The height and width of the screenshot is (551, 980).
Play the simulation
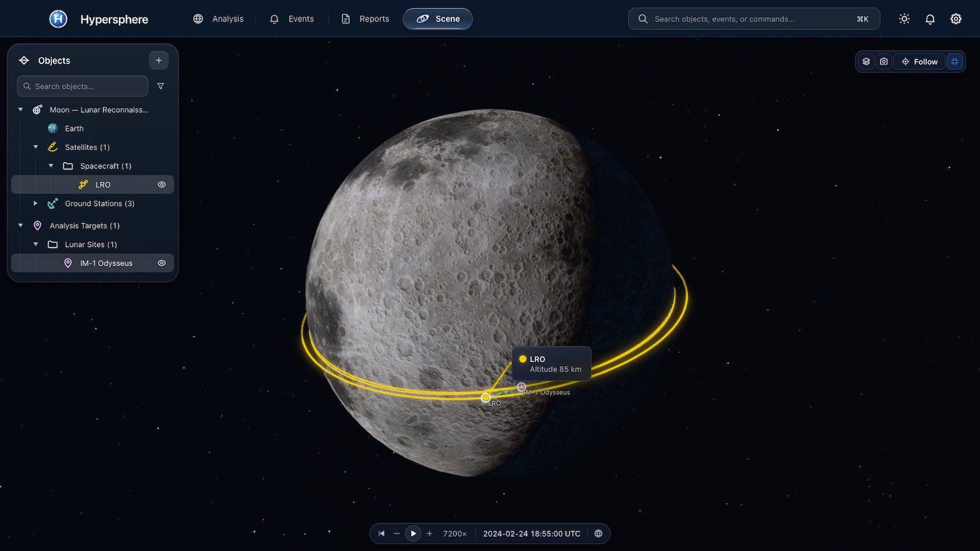413,534
